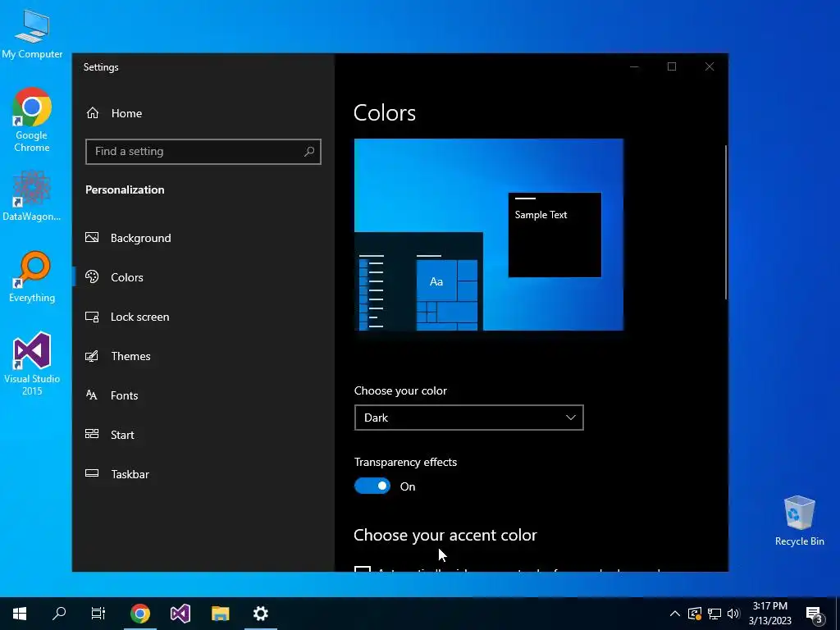Select the Start tiles icon in sidebar
This screenshot has height=630, width=840.
point(92,434)
